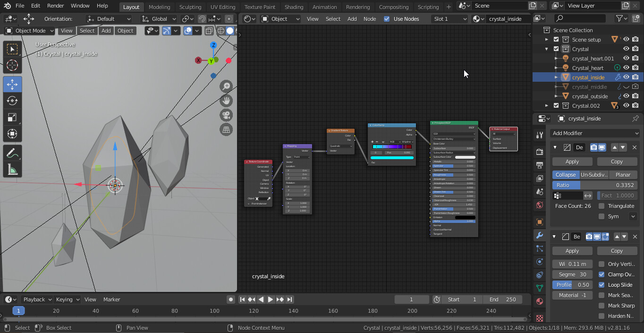Select the Rotate tool in viewport toolbar

pos(12,101)
